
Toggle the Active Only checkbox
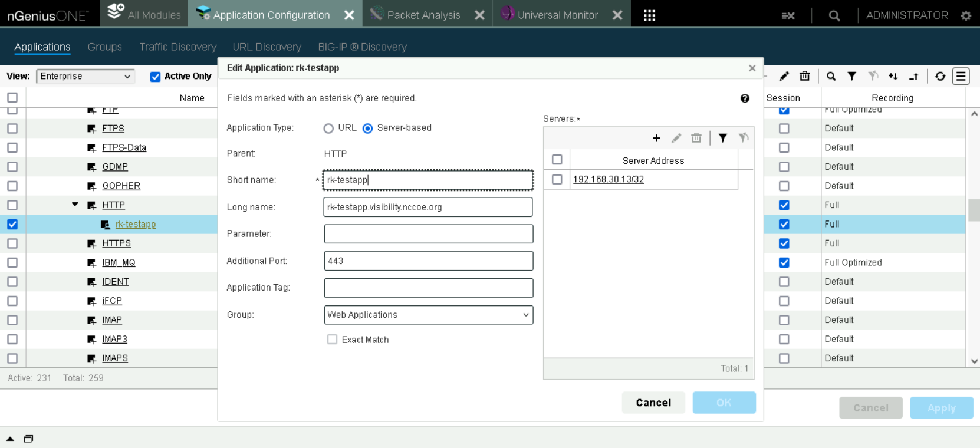click(x=156, y=77)
